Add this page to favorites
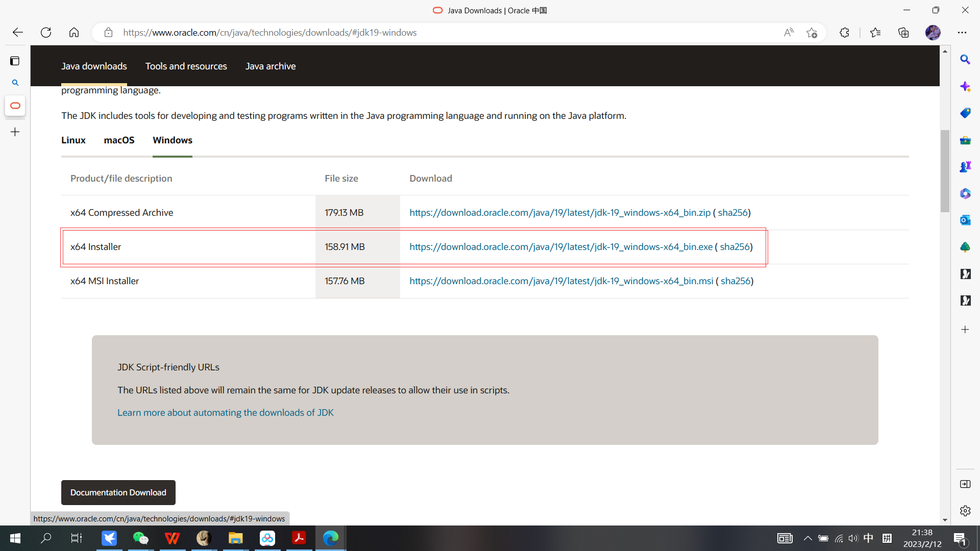Image resolution: width=980 pixels, height=551 pixels. coord(812,33)
